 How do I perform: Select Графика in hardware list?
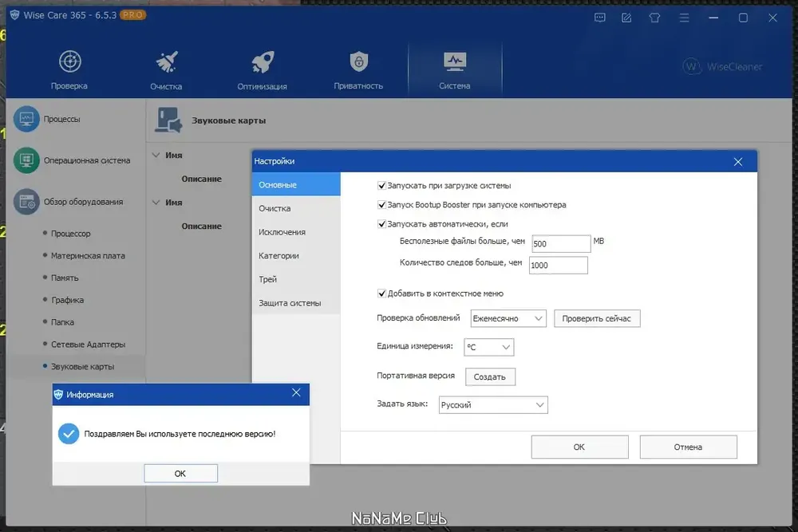coord(68,300)
